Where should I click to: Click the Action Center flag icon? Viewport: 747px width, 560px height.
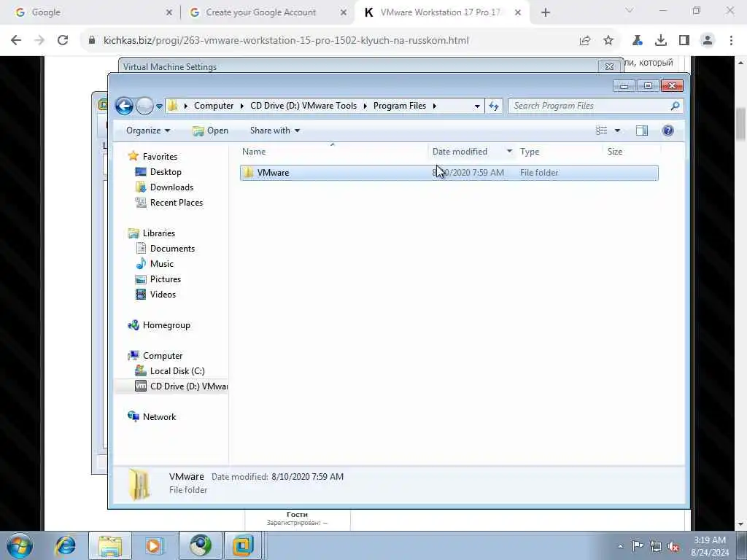(x=638, y=546)
